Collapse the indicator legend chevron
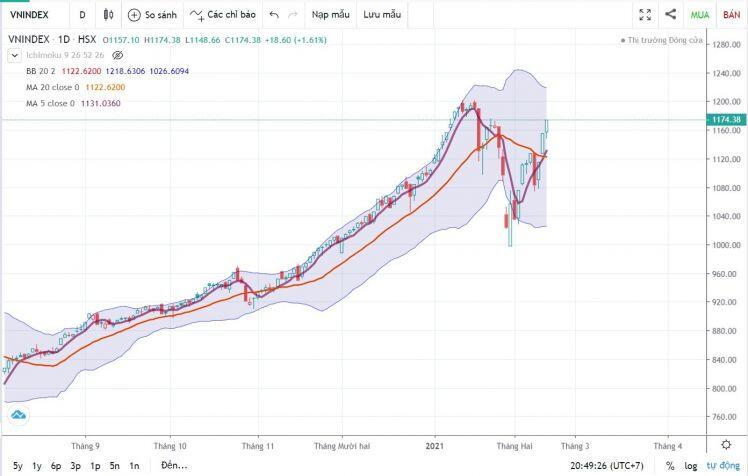748x476 pixels. (x=14, y=55)
